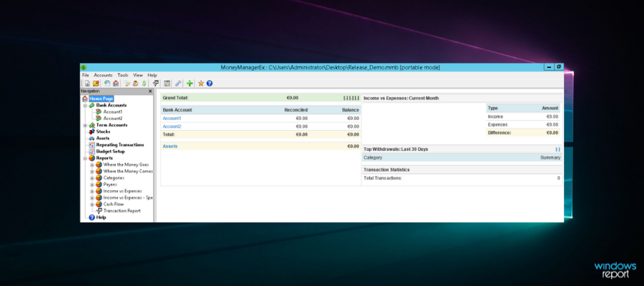Image resolution: width=644 pixels, height=286 pixels.
Task: Click the Balance column header
Action: click(x=351, y=110)
